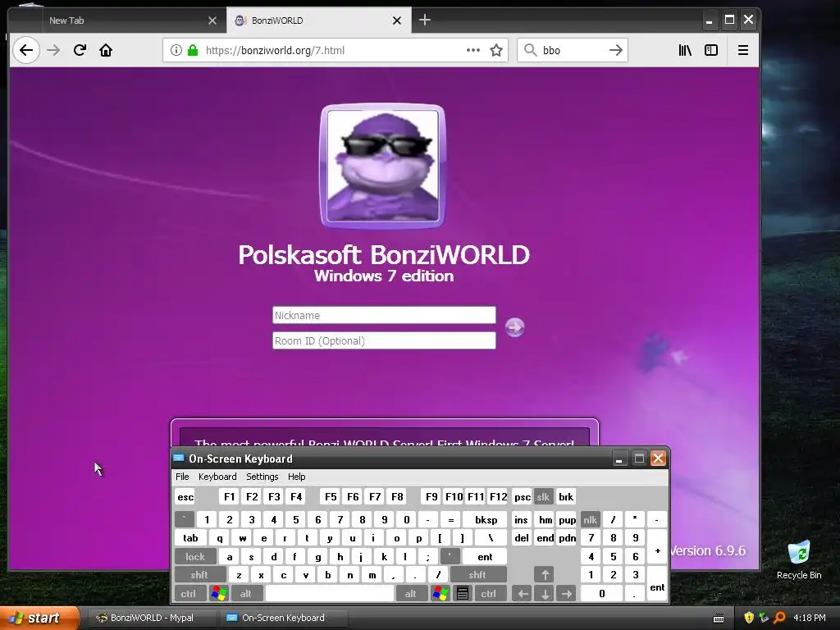Toggle the slk scroll lock key

[543, 496]
